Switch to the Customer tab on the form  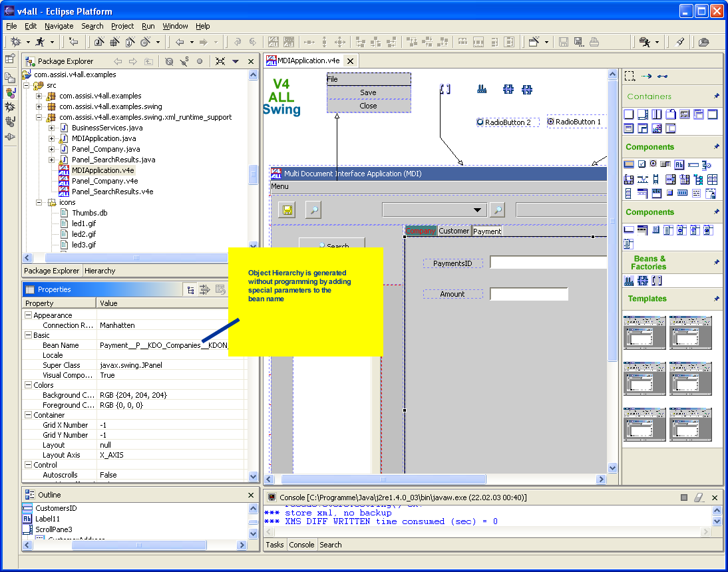[x=453, y=231]
